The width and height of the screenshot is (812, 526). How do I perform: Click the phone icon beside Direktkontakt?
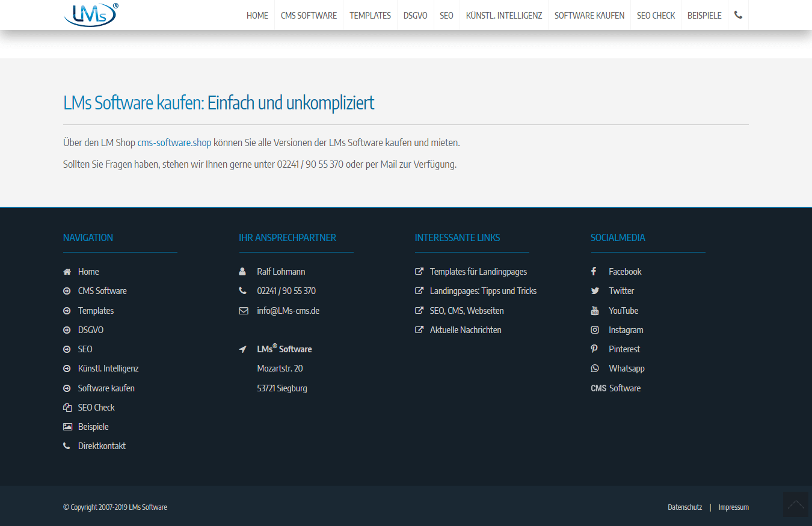pos(66,446)
